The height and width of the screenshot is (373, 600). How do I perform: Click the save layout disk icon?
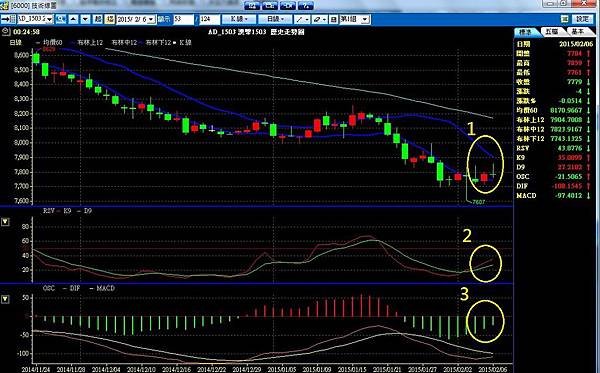click(334, 19)
